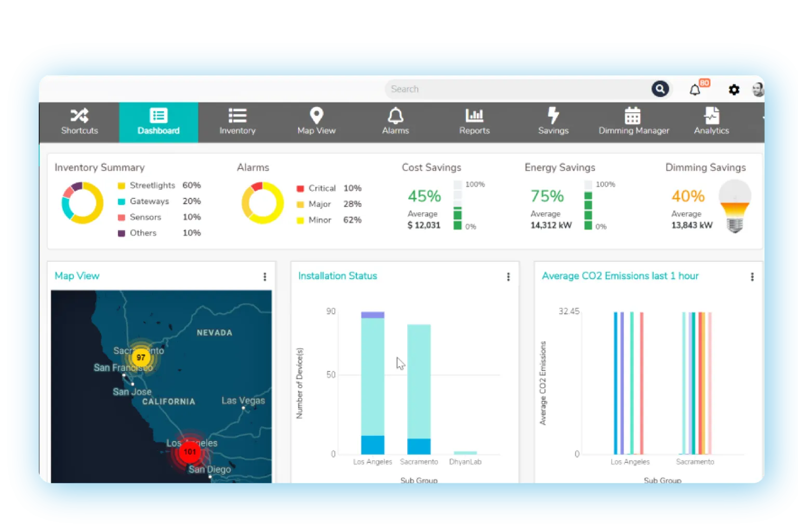
Task: Open the Shortcuts tab
Action: pyautogui.click(x=79, y=123)
